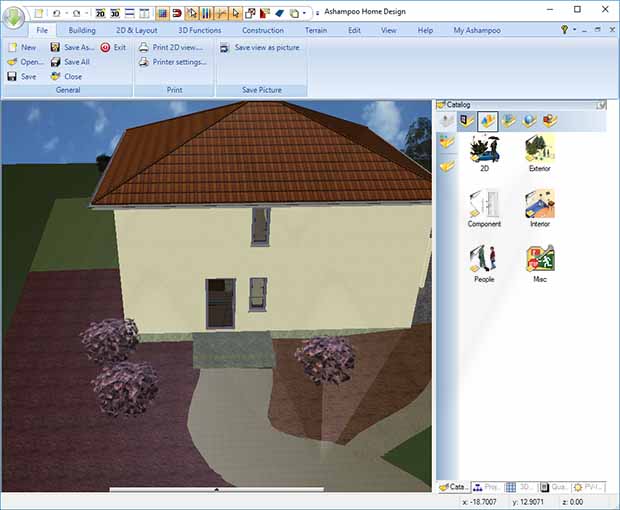Tile windows vertically icon in toolbar
The height and width of the screenshot is (510, 620).
(x=144, y=13)
